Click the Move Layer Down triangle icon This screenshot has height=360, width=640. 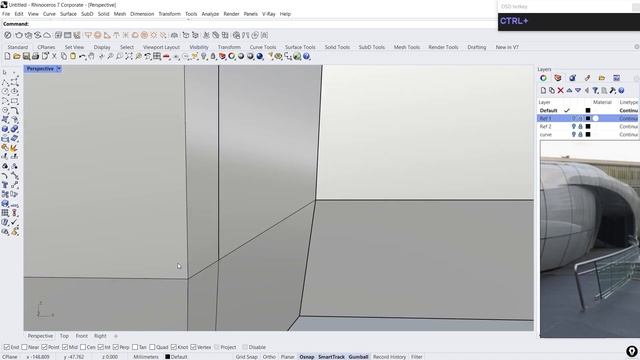click(x=578, y=90)
